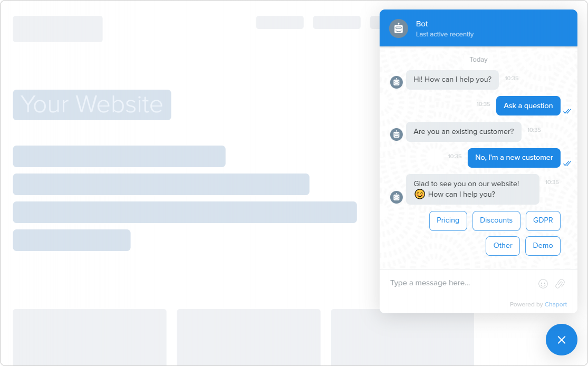Image resolution: width=588 pixels, height=366 pixels.
Task: Click the 'Ask a question' sent message
Action: coord(528,105)
